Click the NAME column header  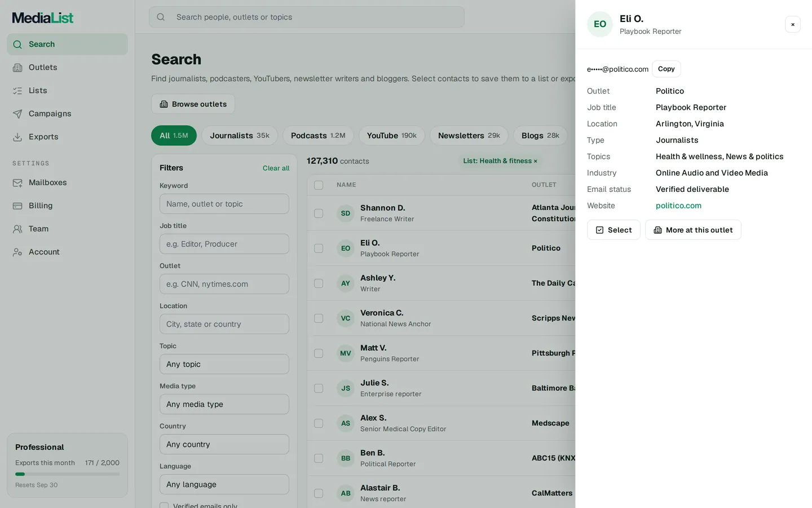pyautogui.click(x=346, y=185)
